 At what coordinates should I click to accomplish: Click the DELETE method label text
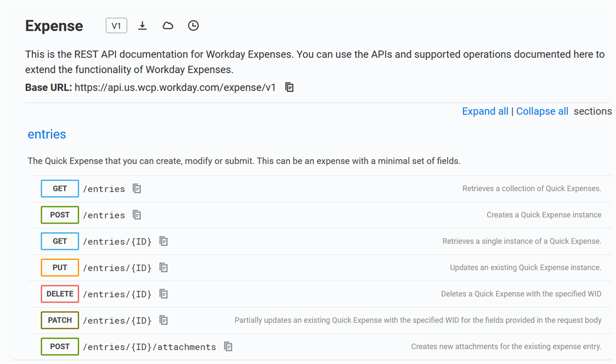click(60, 294)
